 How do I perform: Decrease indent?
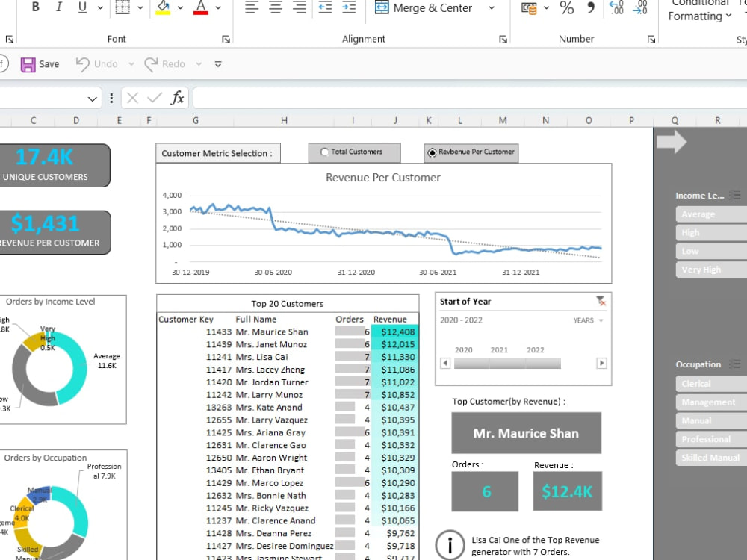pos(325,7)
